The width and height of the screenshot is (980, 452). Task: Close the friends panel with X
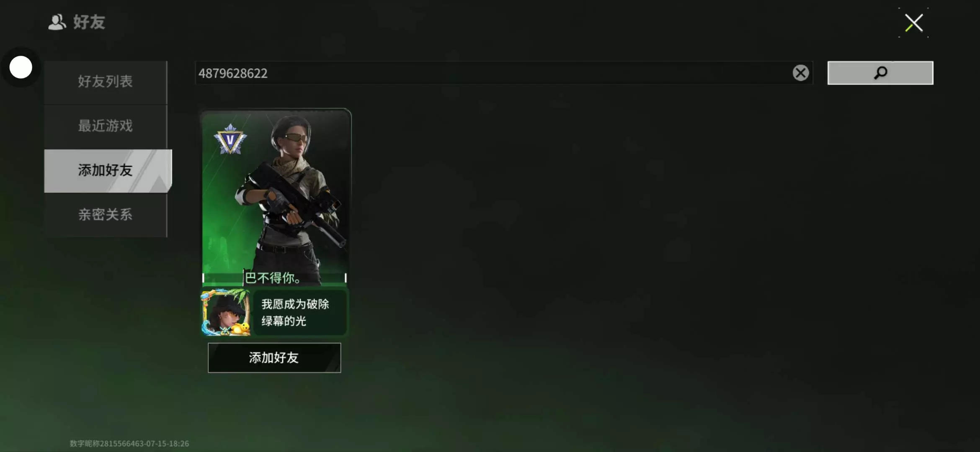[x=913, y=23]
